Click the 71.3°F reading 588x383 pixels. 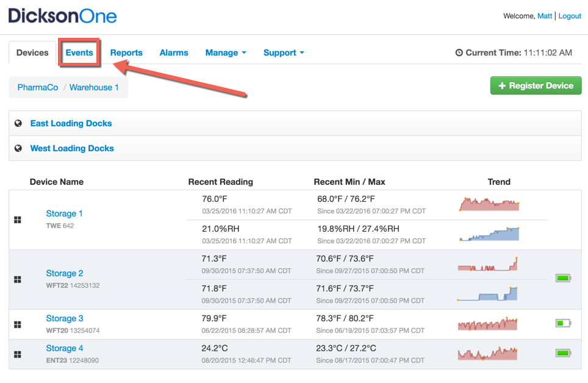point(213,259)
